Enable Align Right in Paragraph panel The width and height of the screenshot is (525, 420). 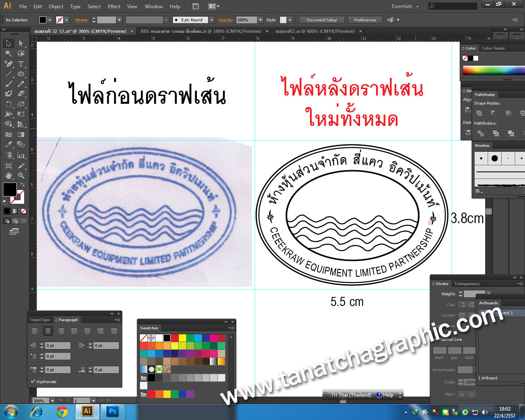pyautogui.click(x=61, y=331)
